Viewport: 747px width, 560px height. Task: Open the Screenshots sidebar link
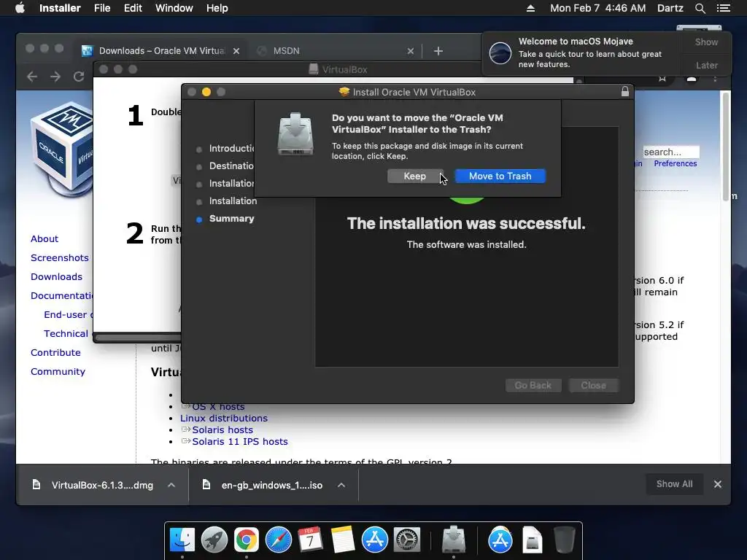[x=60, y=257]
